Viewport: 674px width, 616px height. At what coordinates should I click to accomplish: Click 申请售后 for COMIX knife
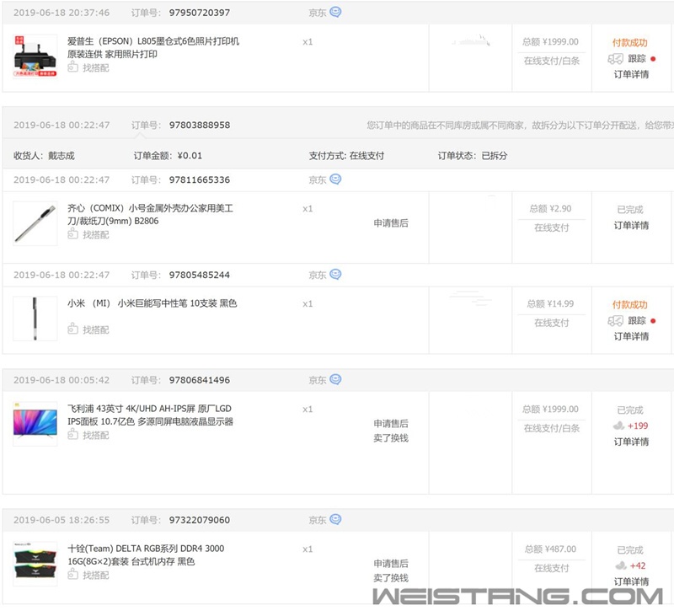(391, 223)
